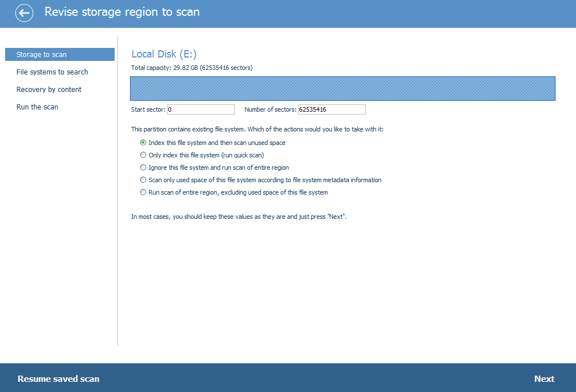Click the striped storage region bar
The width and height of the screenshot is (576, 392).
(343, 89)
